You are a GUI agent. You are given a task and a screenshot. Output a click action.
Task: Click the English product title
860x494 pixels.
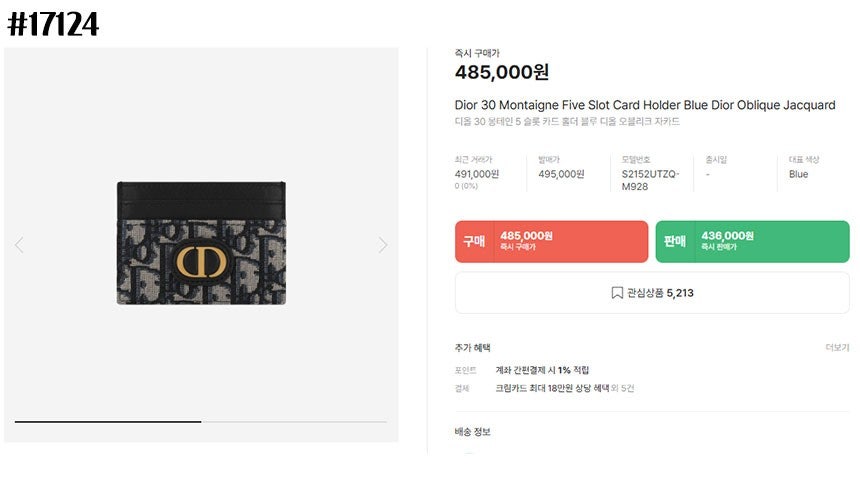click(644, 105)
